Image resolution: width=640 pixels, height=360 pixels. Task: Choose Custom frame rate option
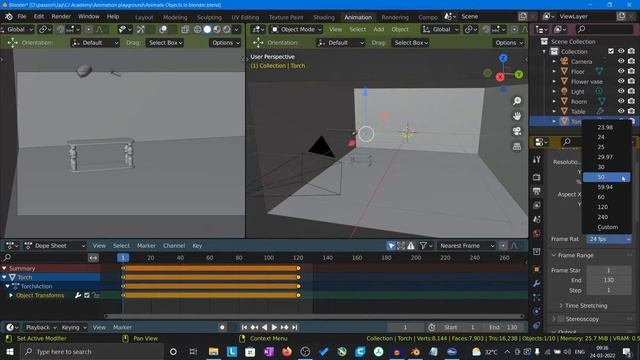coord(606,227)
